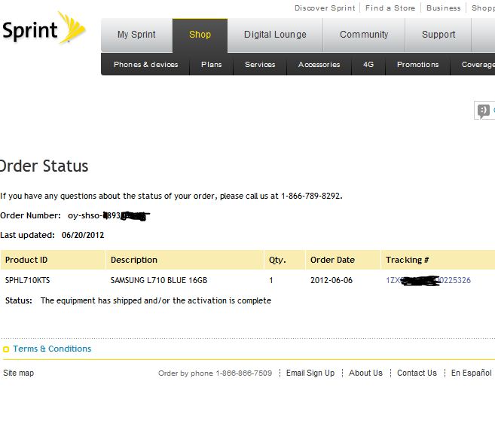The width and height of the screenshot is (495, 448).
Task: Open the Digital Lounge tab
Action: click(x=275, y=35)
